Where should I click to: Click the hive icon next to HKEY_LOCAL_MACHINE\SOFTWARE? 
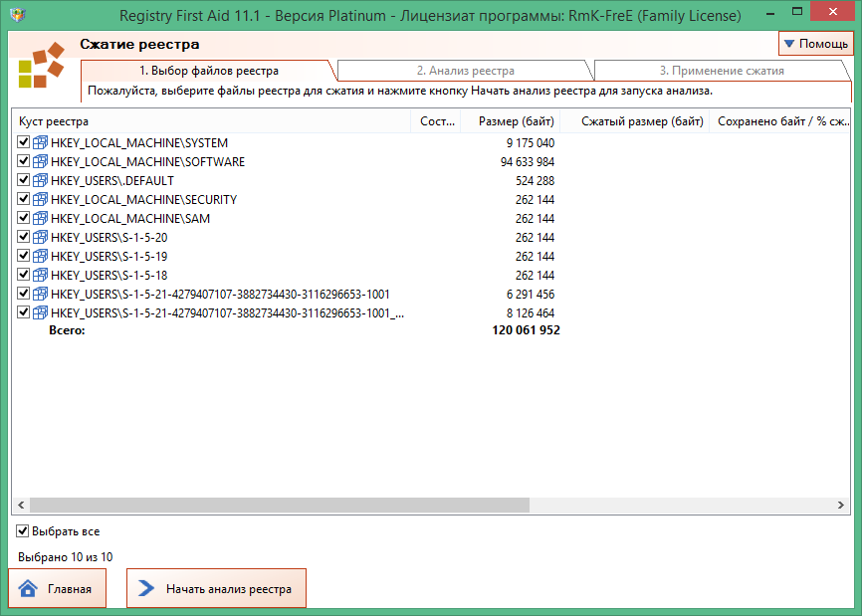tap(40, 161)
